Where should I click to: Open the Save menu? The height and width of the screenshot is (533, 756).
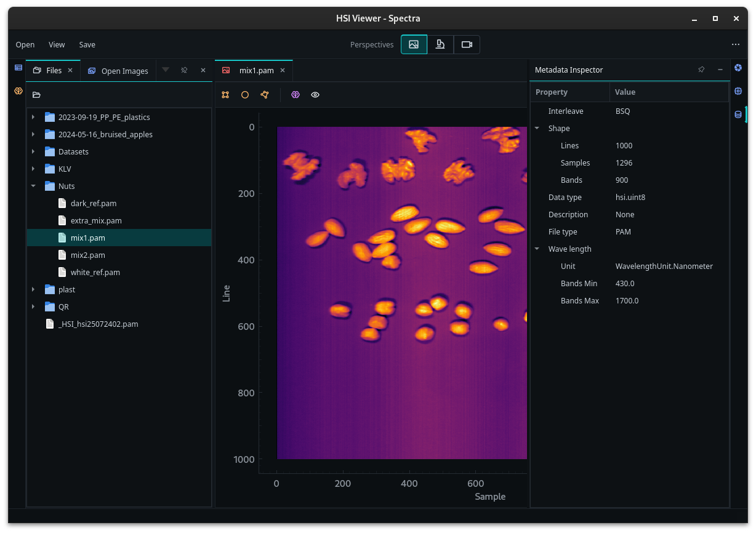point(87,44)
